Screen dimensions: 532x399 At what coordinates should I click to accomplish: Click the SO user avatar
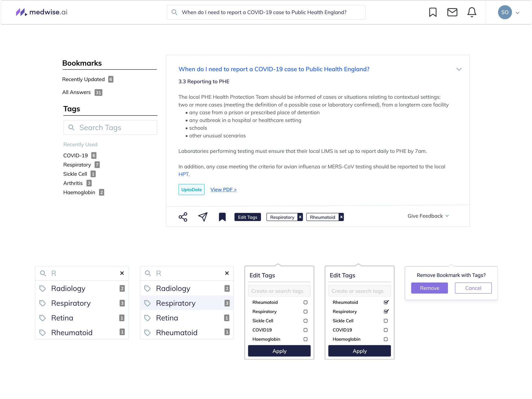(505, 12)
